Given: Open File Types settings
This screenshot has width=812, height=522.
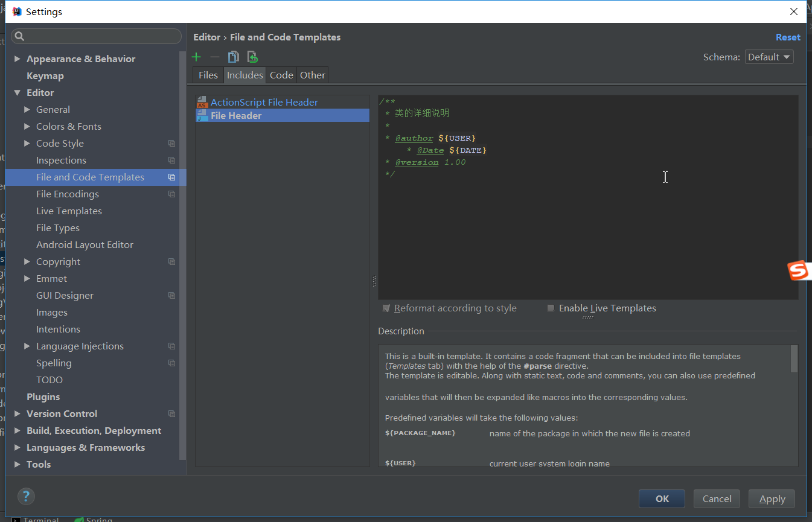Looking at the screenshot, I should (x=58, y=228).
